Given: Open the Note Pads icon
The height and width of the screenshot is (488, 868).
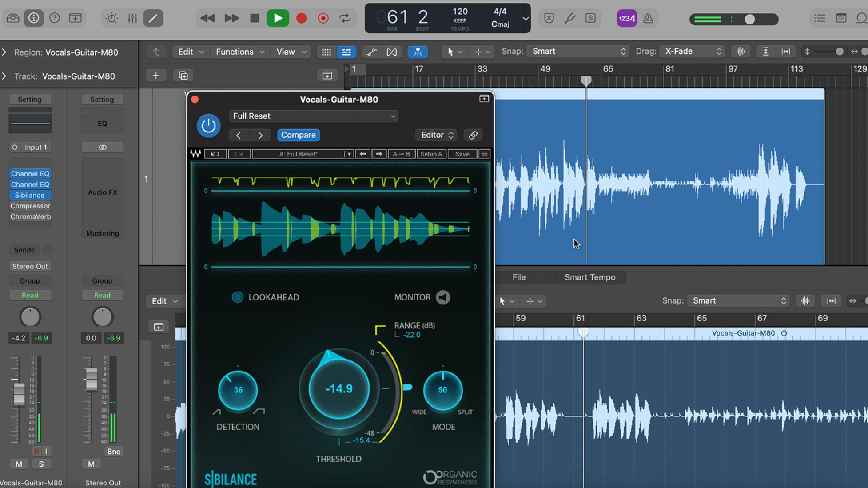Looking at the screenshot, I should point(841,18).
